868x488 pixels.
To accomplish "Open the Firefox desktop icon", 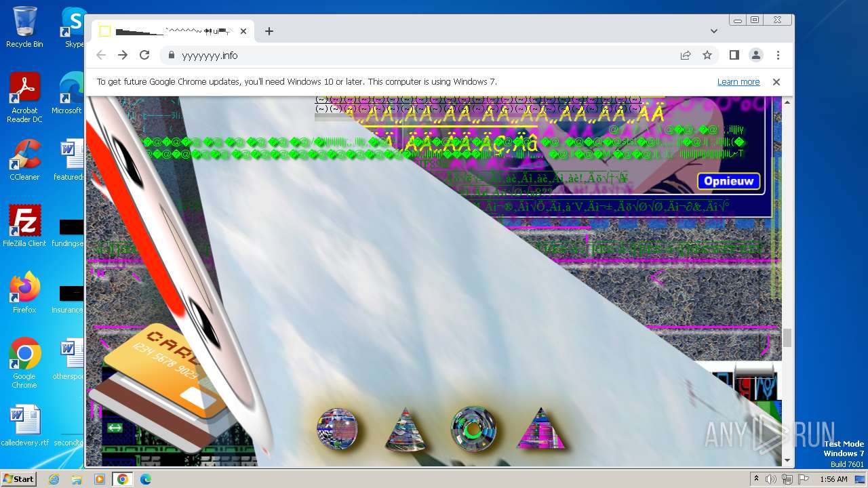I will click(24, 293).
